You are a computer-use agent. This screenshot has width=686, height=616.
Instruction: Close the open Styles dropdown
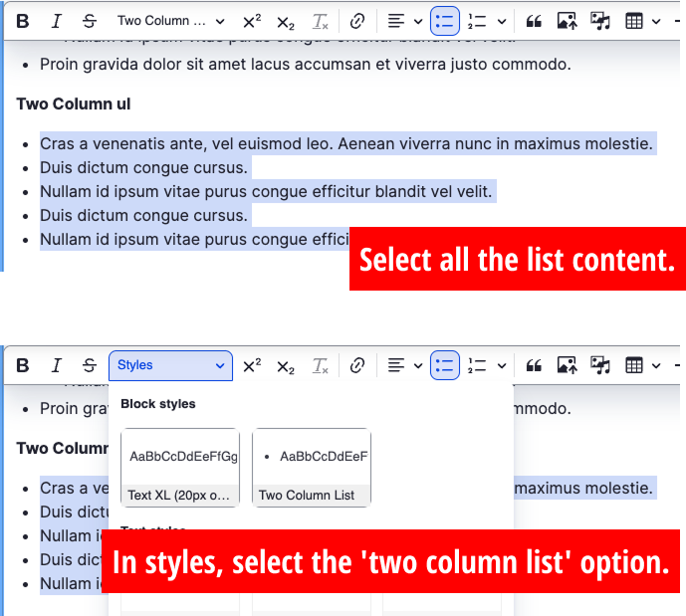(x=170, y=365)
